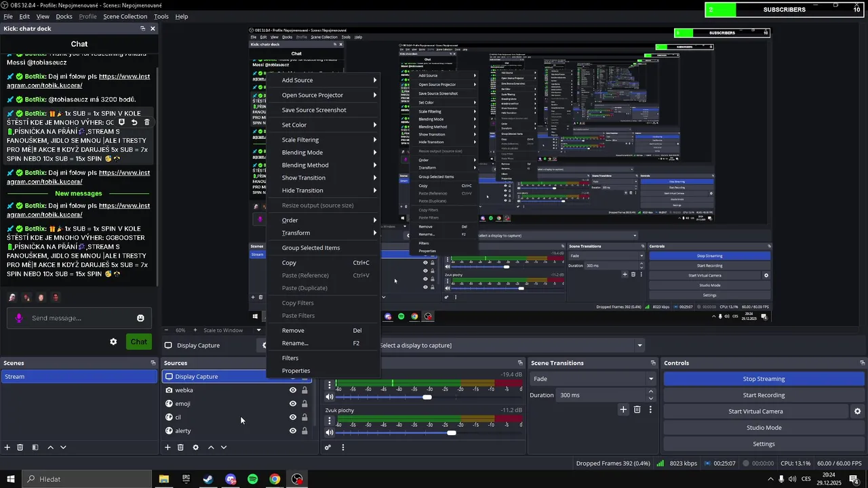868x488 pixels.
Task: Click the Send message input field
Action: click(80, 318)
